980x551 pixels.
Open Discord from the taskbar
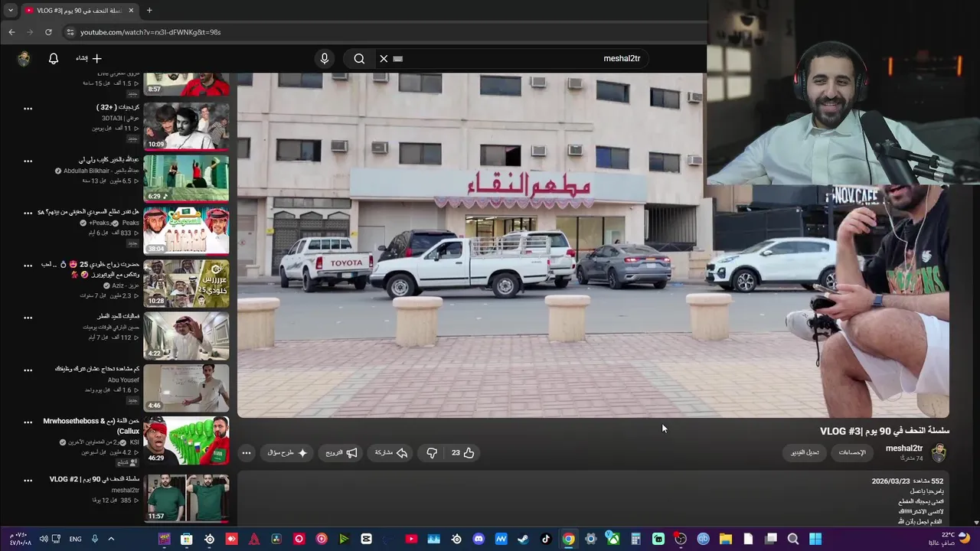479,539
